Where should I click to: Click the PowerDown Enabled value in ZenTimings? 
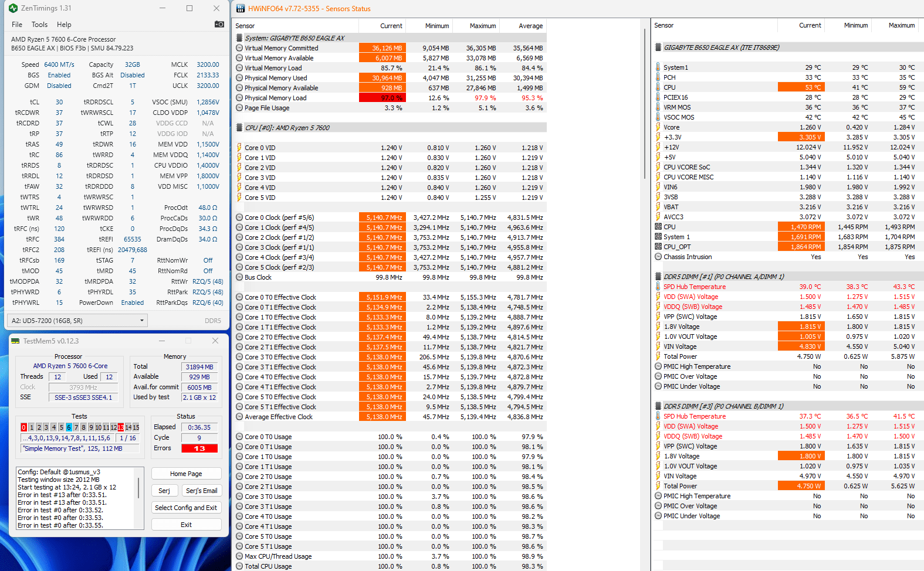tap(133, 303)
